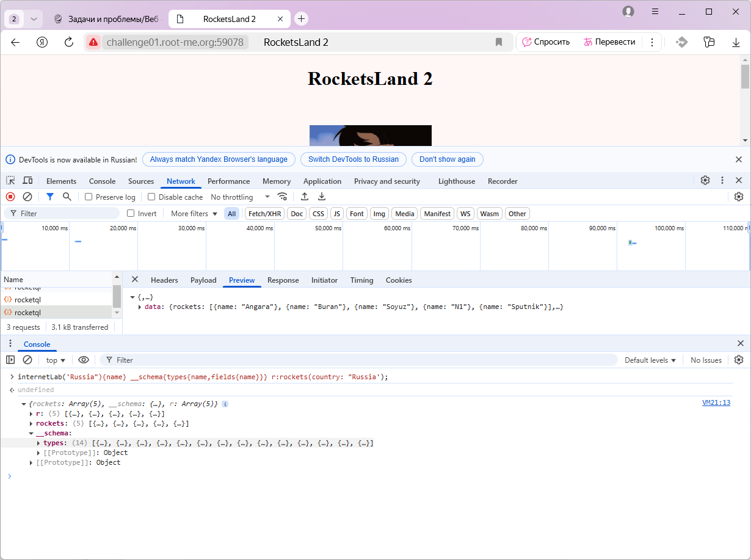
Task: Click Switch DevTools to Russian button
Action: coord(354,159)
